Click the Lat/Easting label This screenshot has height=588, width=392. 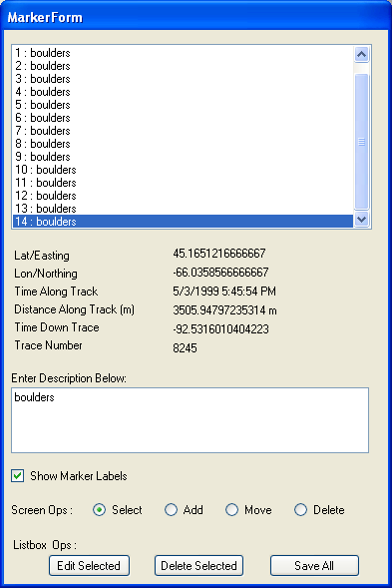pyautogui.click(x=42, y=256)
